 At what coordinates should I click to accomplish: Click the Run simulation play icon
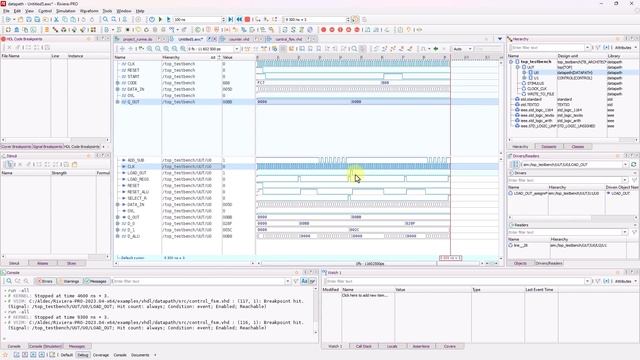(x=160, y=20)
